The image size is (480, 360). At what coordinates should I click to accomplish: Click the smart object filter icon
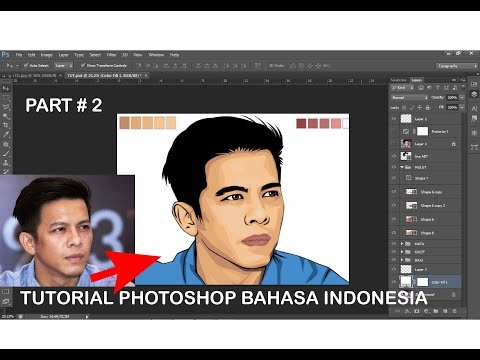(454, 88)
